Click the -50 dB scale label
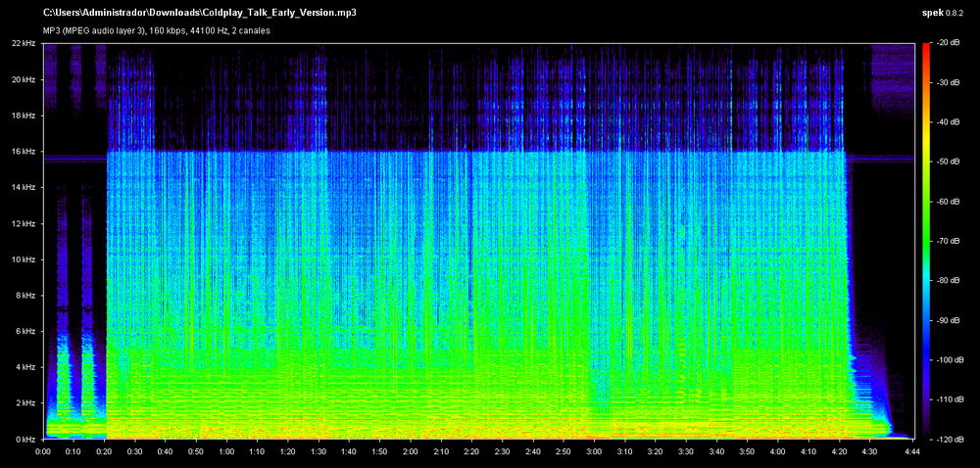 point(947,162)
